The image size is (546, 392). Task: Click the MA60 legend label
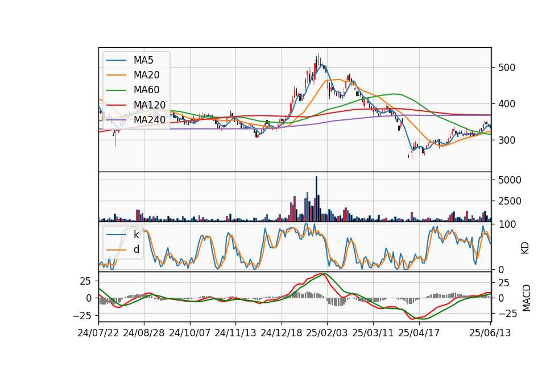click(146, 90)
